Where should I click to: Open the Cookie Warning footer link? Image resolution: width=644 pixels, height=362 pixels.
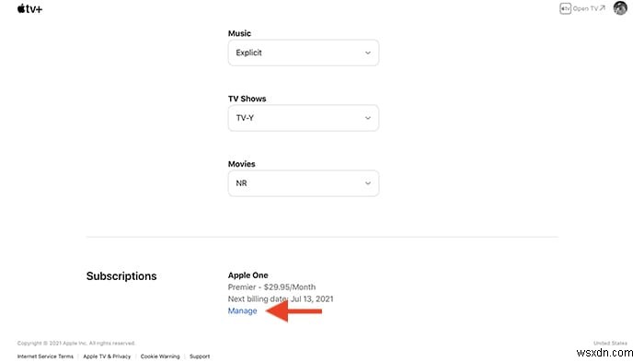pos(160,356)
